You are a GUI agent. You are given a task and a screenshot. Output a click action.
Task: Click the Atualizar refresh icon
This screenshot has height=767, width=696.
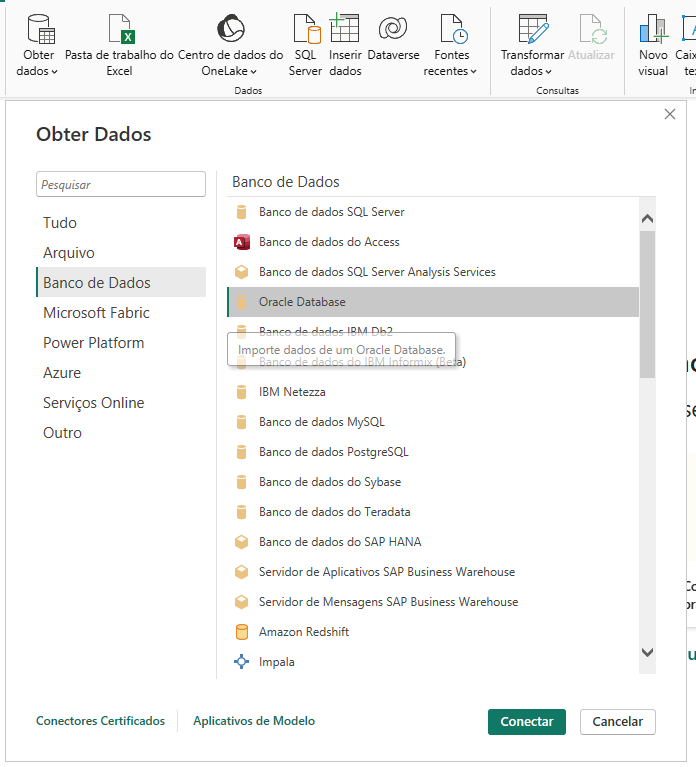pyautogui.click(x=593, y=29)
